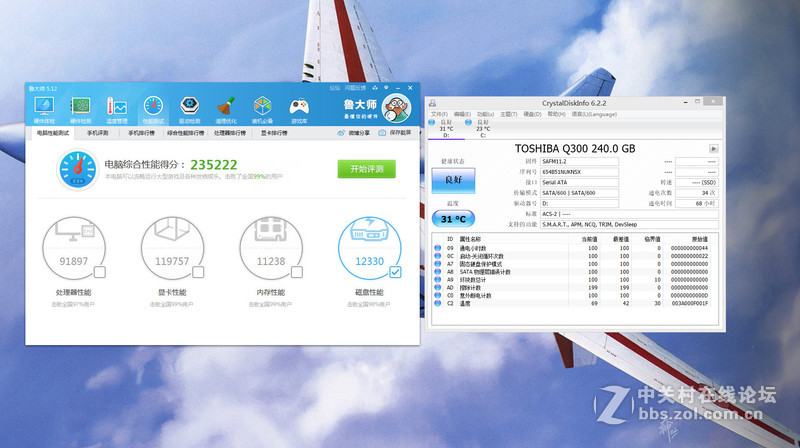Toggle checkbox for 显卡性能 test
Image resolution: width=800 pixels, height=448 pixels.
pyautogui.click(x=198, y=272)
